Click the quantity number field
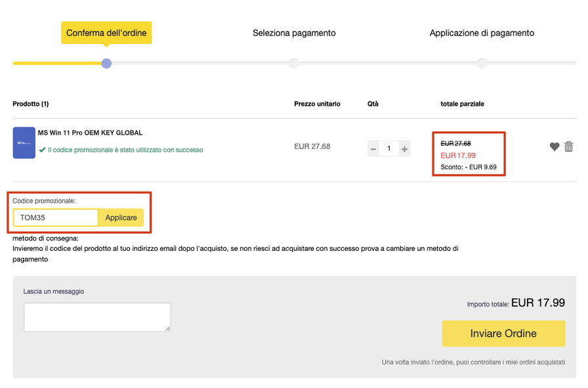588x388 pixels. (388, 149)
